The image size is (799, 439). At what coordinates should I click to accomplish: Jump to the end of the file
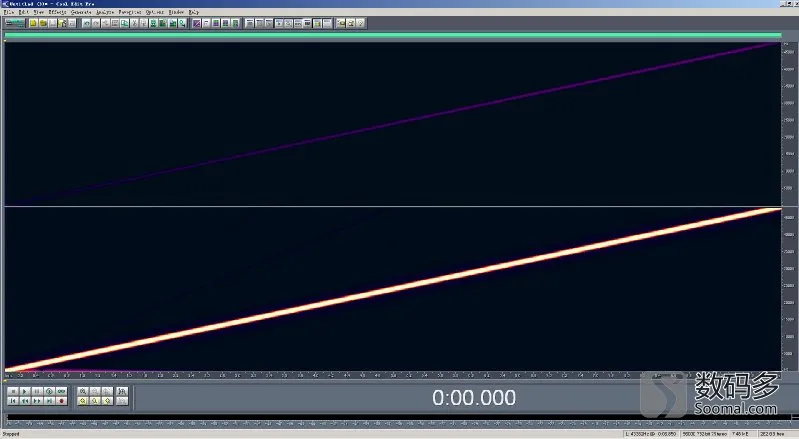(49, 401)
